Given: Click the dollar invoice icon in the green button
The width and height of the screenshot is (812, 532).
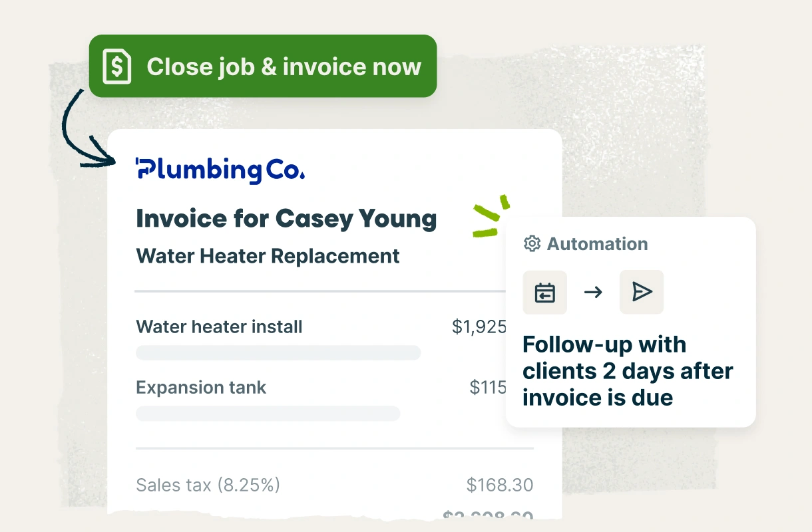Looking at the screenshot, I should point(117,66).
